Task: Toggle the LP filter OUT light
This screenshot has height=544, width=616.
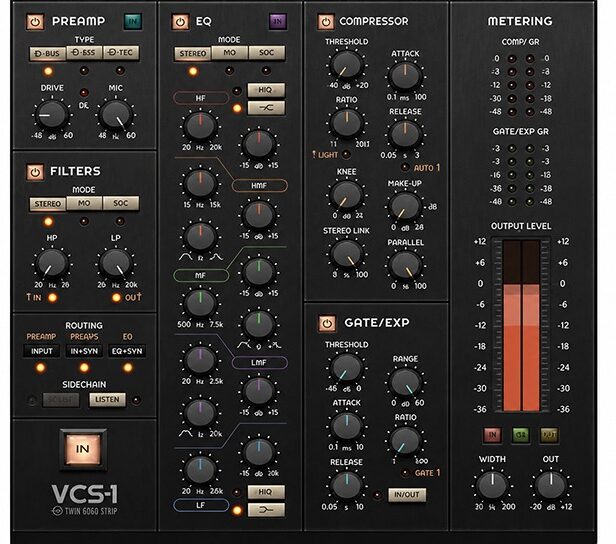Action: coord(116,298)
